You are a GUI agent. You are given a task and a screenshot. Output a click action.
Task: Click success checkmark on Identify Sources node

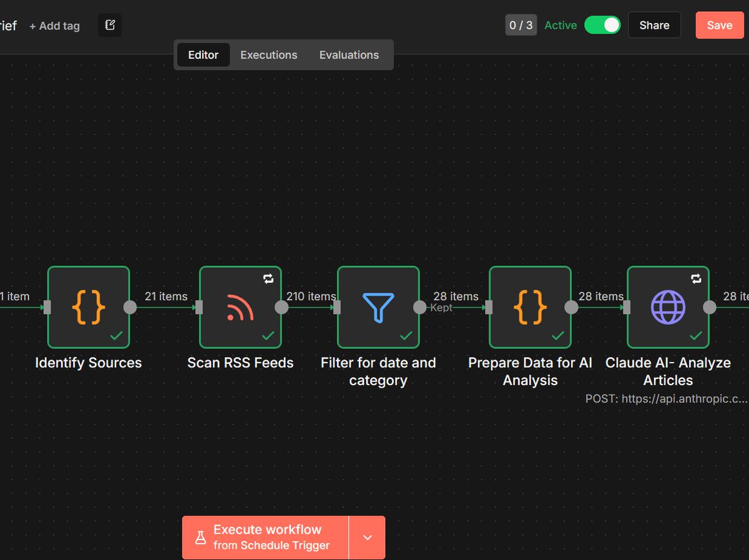[116, 336]
